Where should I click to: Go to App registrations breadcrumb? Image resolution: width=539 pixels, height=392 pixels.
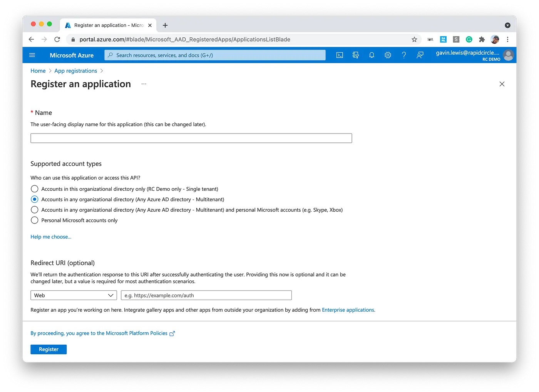click(76, 71)
